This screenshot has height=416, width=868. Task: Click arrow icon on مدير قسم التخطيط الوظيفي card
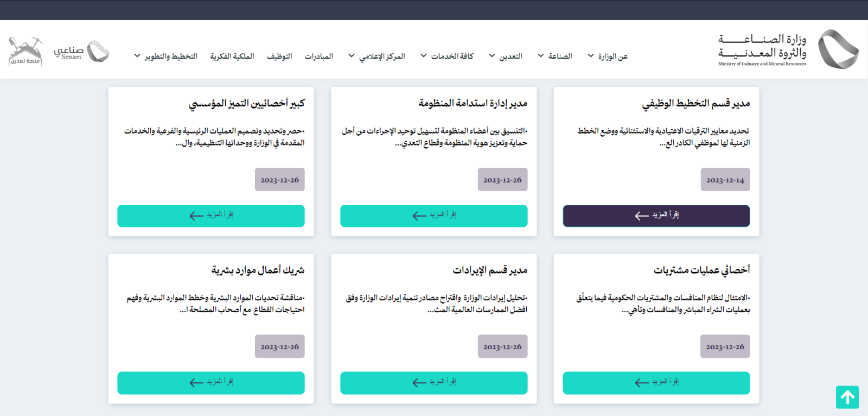(642, 216)
